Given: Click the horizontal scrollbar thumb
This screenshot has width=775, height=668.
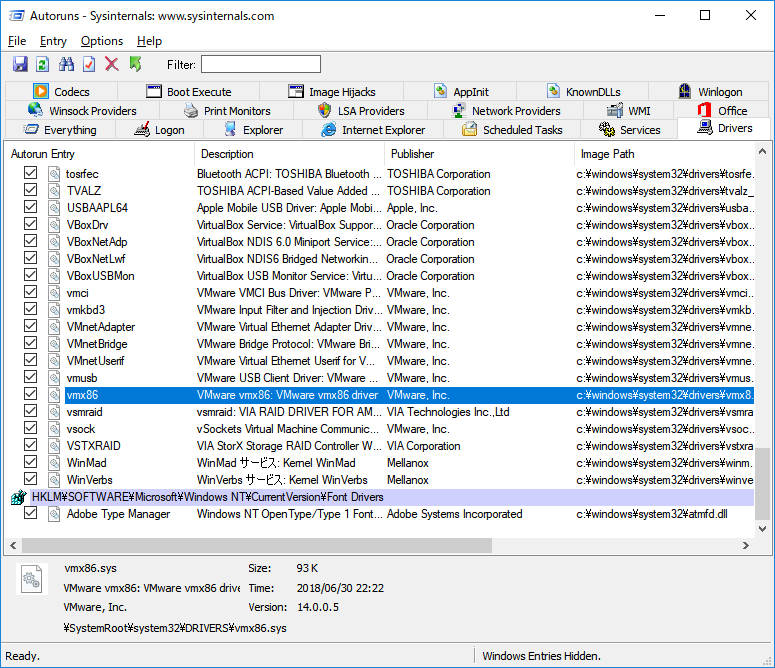Looking at the screenshot, I should (x=257, y=545).
